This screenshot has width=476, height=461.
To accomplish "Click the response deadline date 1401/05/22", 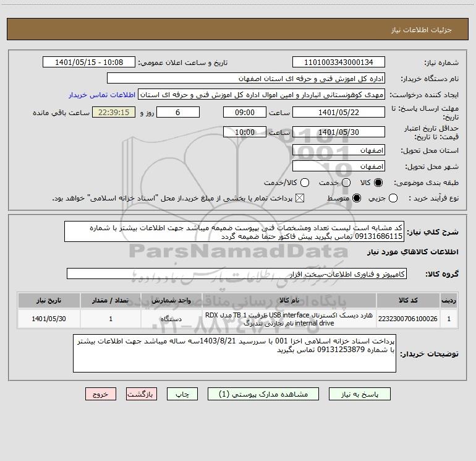I will pos(339,113).
